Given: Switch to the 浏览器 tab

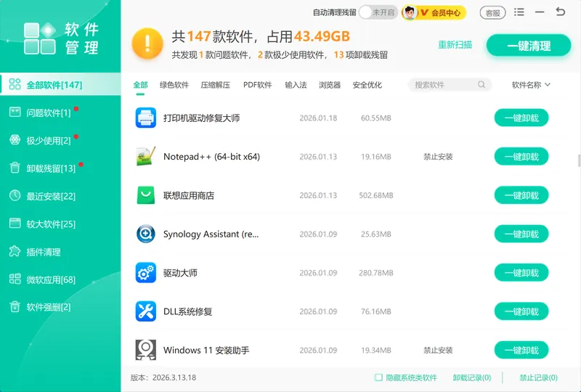Looking at the screenshot, I should (x=330, y=85).
